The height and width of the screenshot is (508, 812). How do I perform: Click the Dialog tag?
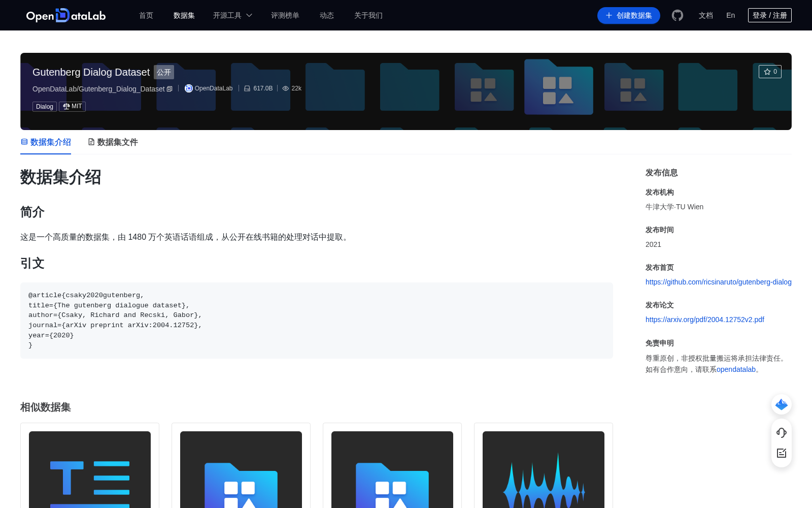point(45,106)
